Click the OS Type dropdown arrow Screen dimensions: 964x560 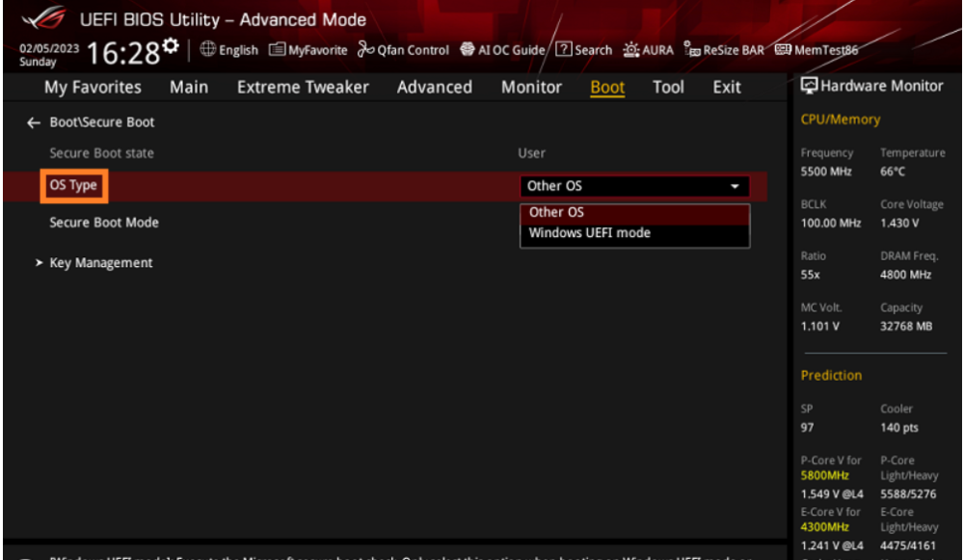click(x=735, y=186)
